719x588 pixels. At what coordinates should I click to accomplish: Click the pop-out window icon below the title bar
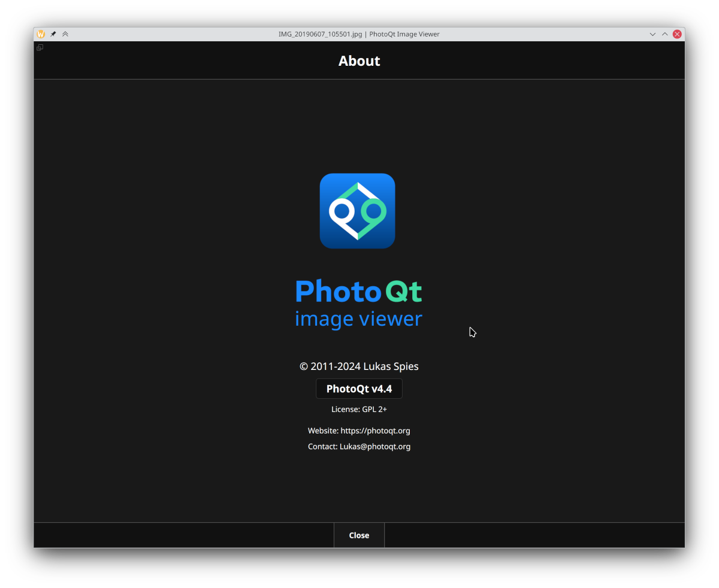click(40, 48)
